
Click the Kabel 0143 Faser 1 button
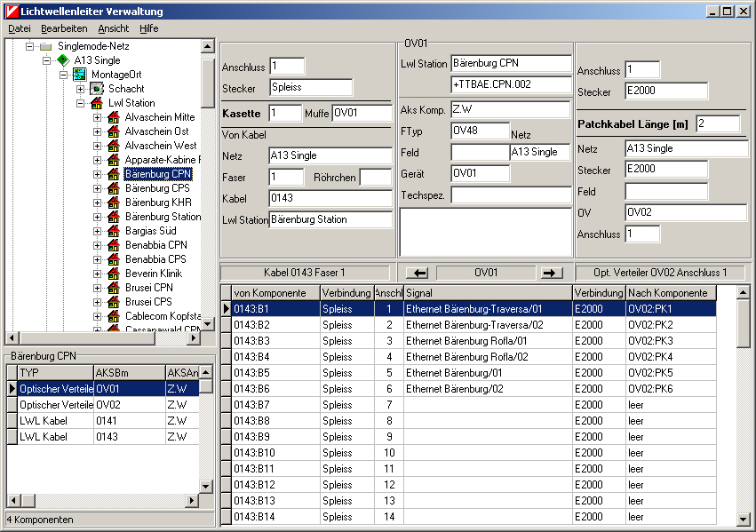tap(305, 273)
